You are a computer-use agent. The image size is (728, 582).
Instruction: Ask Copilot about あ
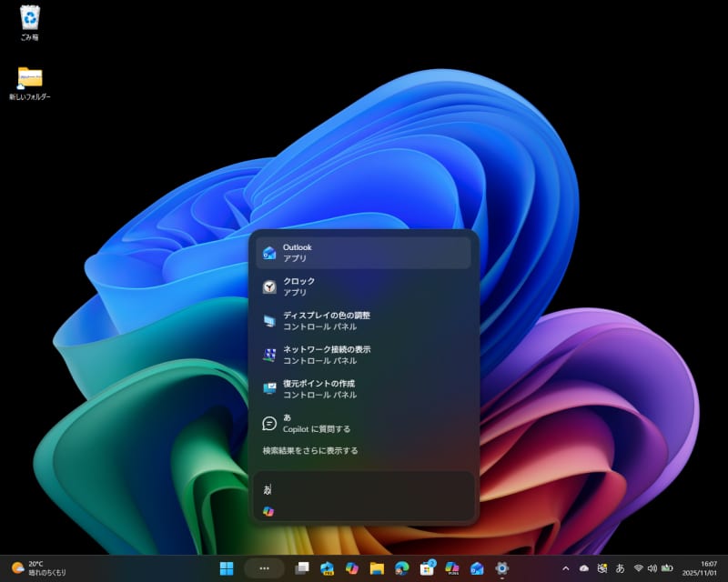(363, 423)
